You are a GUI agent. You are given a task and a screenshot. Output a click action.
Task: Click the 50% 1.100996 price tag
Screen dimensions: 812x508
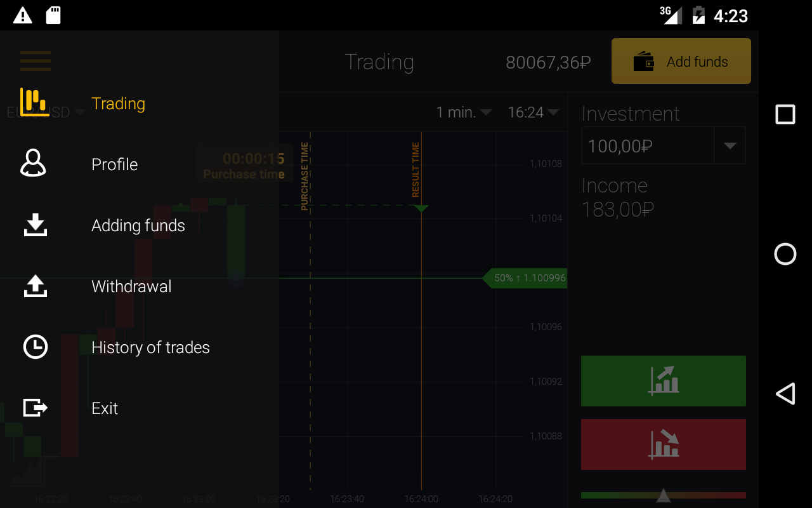coord(525,278)
